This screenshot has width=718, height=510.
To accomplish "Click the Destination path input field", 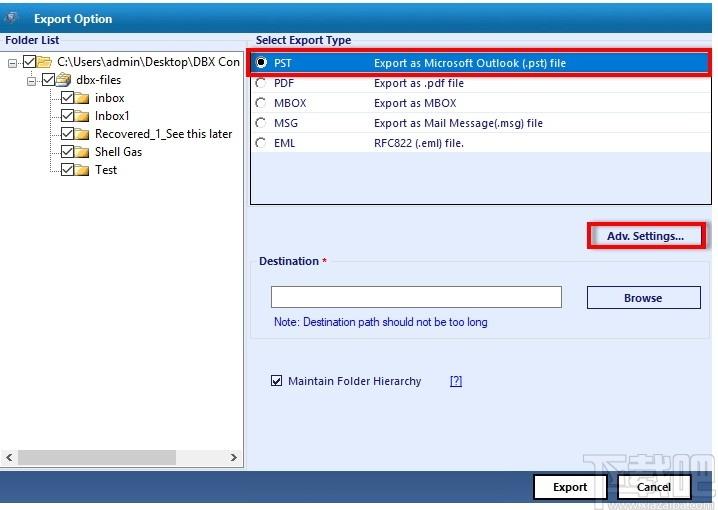I will (x=416, y=297).
